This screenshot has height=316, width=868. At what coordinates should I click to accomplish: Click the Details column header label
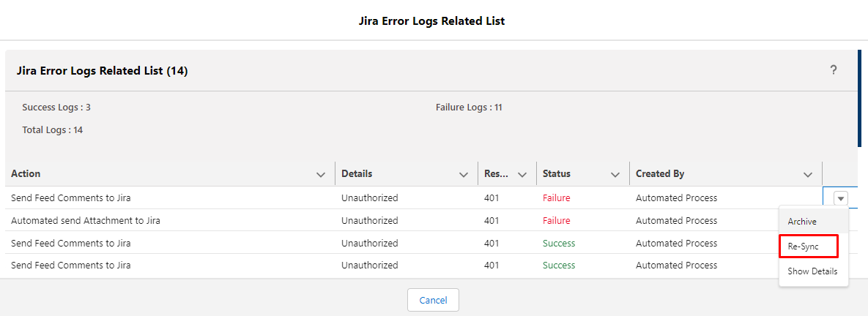pos(357,173)
